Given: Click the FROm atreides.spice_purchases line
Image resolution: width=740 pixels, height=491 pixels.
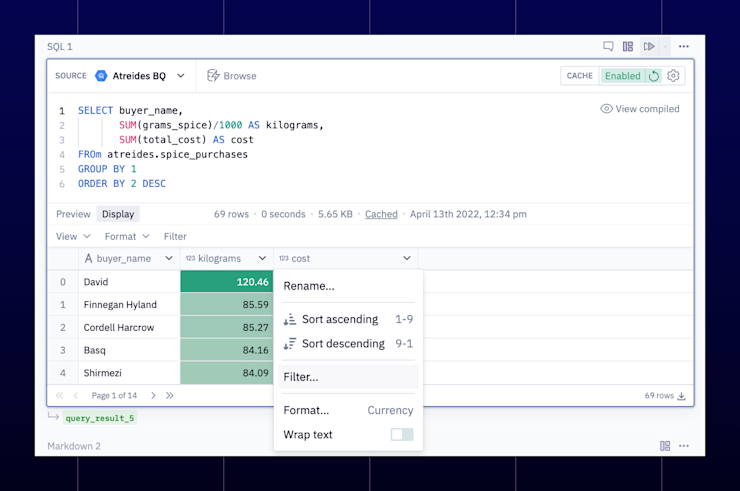Looking at the screenshot, I should click(x=163, y=154).
